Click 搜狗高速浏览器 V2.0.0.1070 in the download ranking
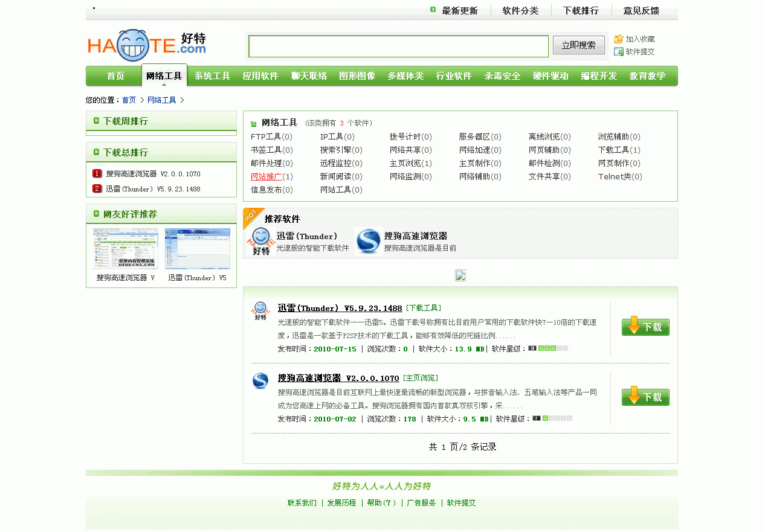762x532 pixels. pyautogui.click(x=153, y=174)
